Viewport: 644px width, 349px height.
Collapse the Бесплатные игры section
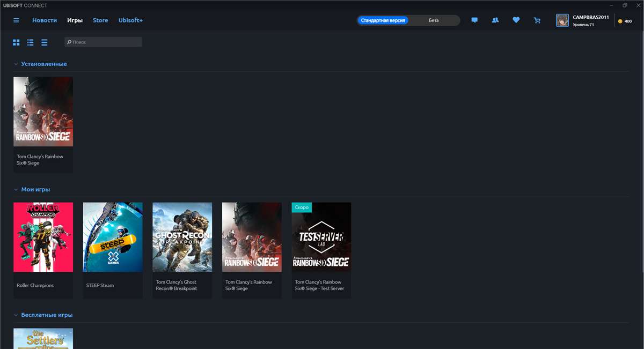(16, 315)
